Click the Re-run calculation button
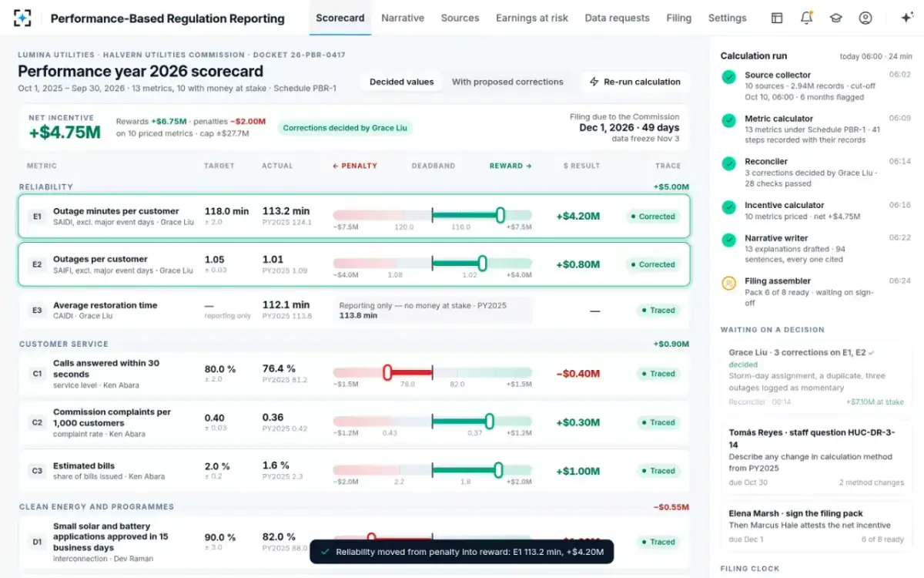The width and height of the screenshot is (924, 578). click(635, 82)
